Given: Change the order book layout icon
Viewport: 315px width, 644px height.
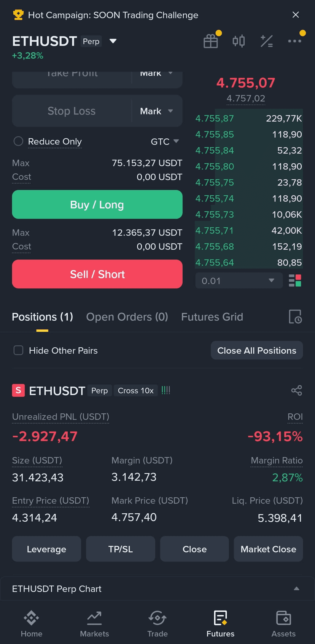Looking at the screenshot, I should pyautogui.click(x=295, y=281).
